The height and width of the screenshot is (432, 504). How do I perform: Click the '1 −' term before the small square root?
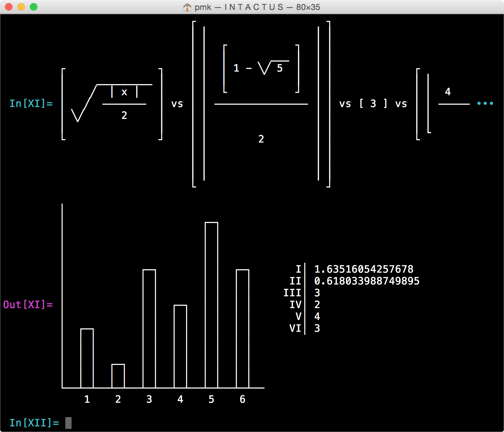click(243, 68)
